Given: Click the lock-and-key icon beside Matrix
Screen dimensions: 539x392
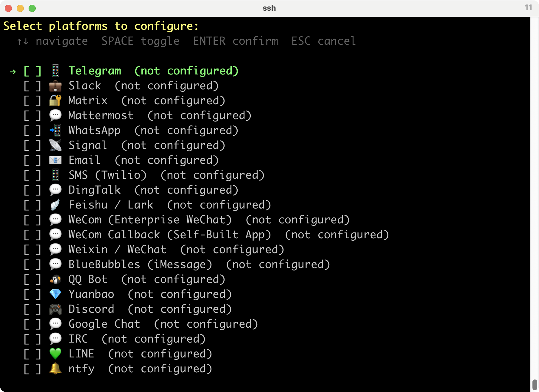Looking at the screenshot, I should pyautogui.click(x=55, y=101).
